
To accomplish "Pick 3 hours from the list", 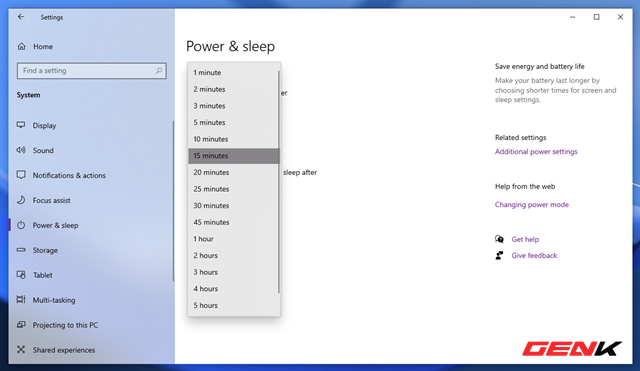I will (233, 272).
